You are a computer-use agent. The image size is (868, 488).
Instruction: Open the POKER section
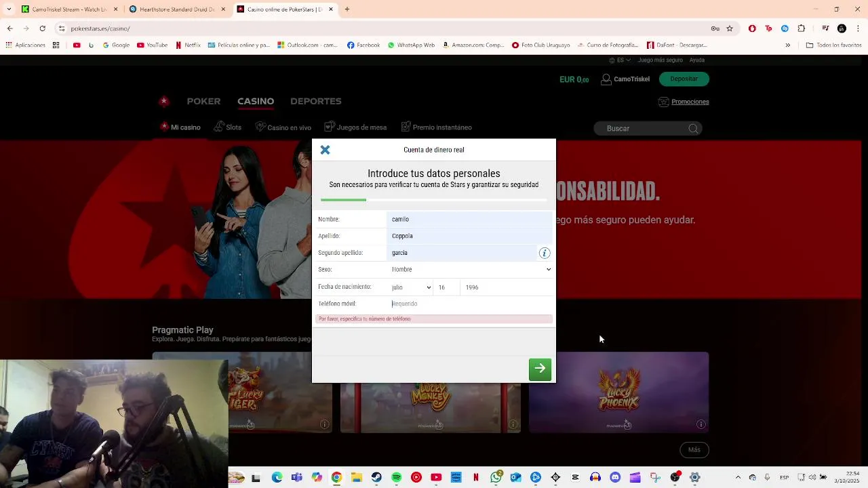[x=203, y=101]
